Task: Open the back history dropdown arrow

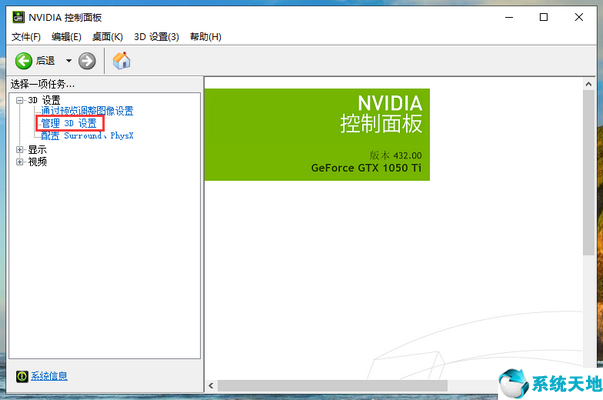Action: tap(69, 60)
